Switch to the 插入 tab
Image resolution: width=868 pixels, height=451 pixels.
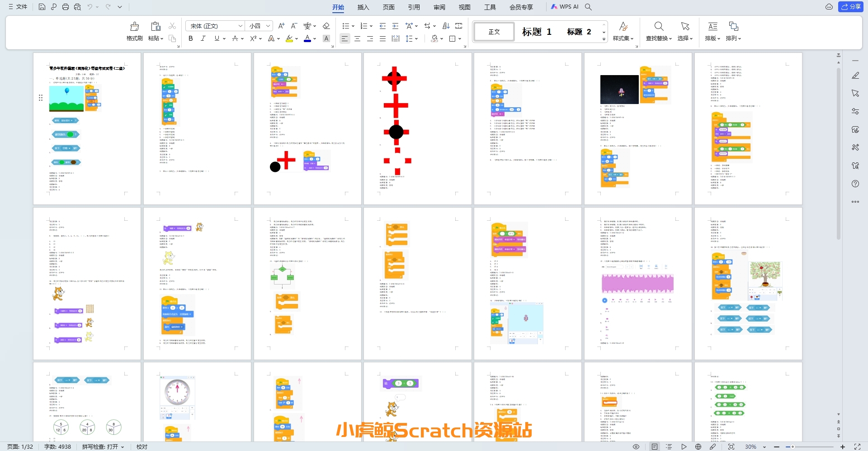[x=363, y=7]
